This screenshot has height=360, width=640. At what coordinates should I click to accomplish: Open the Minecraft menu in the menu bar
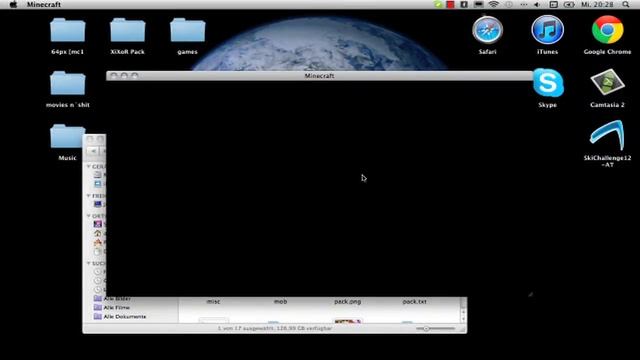(x=44, y=4)
